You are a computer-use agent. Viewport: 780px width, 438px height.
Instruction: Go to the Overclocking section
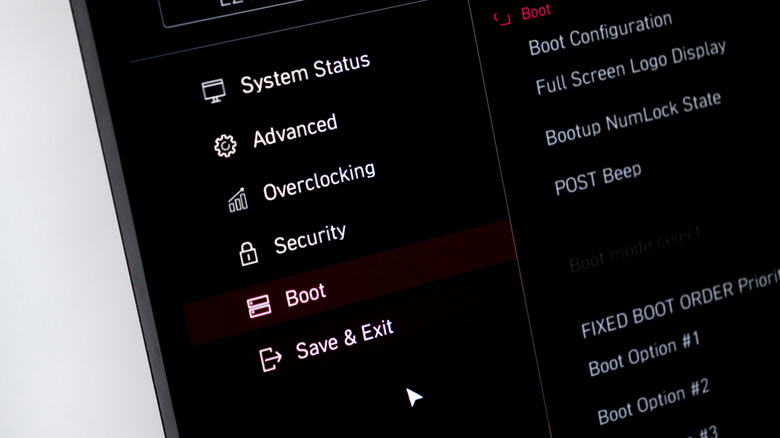coord(319,182)
